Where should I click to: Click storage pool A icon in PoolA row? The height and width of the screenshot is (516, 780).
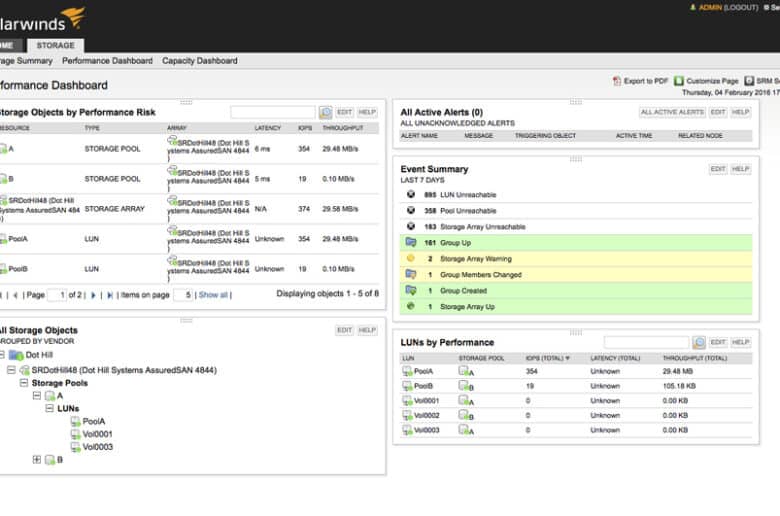[466, 371]
